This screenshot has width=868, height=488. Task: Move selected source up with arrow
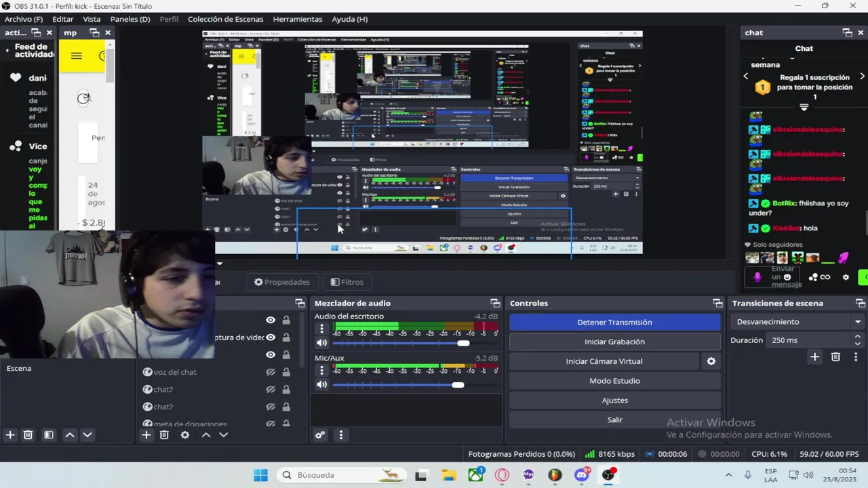tap(206, 435)
